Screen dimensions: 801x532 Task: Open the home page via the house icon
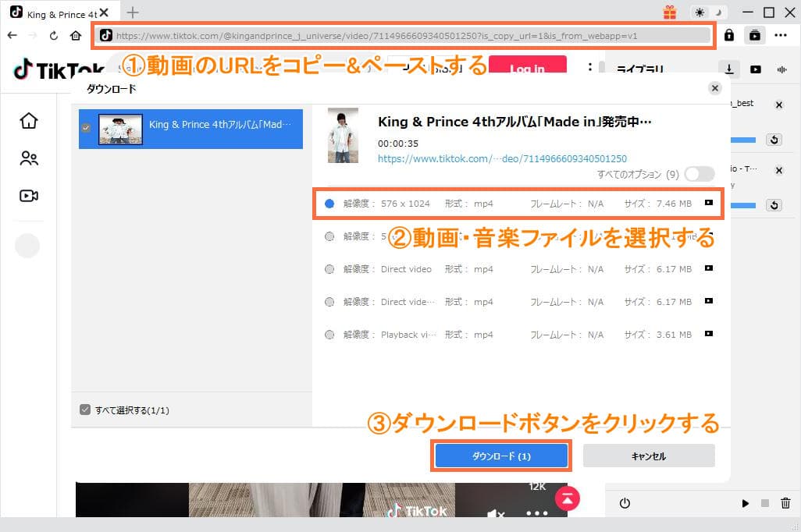(76, 35)
